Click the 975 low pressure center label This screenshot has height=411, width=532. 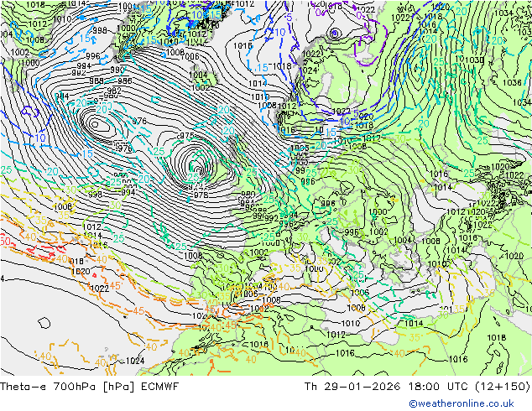186,136
